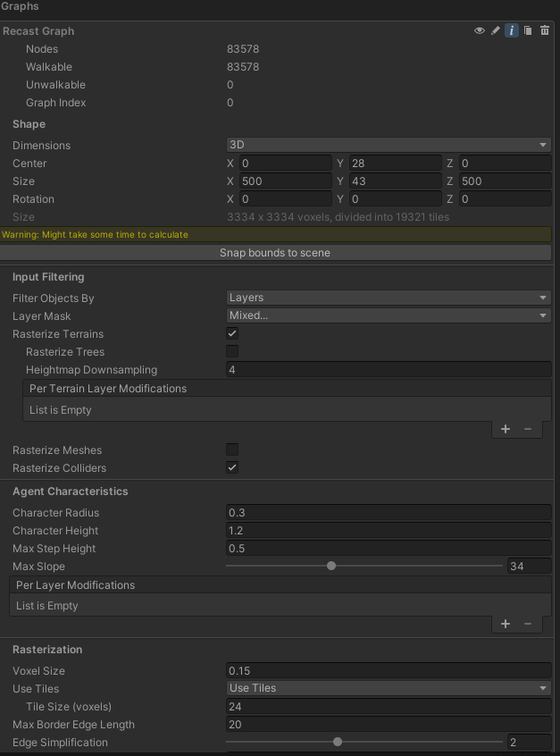Click the Rotation Z field
The width and height of the screenshot is (560, 756).
(x=505, y=198)
